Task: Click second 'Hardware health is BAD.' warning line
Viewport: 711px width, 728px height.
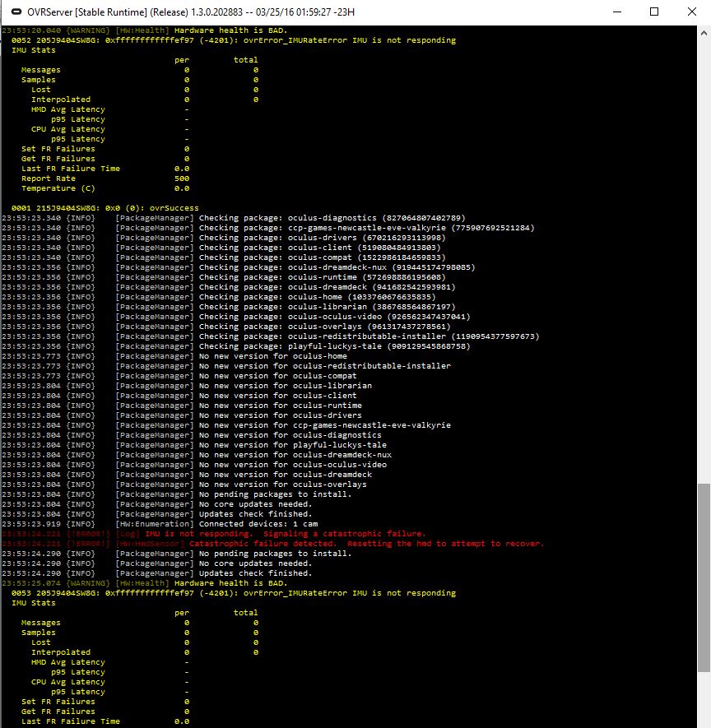Action: point(145,582)
